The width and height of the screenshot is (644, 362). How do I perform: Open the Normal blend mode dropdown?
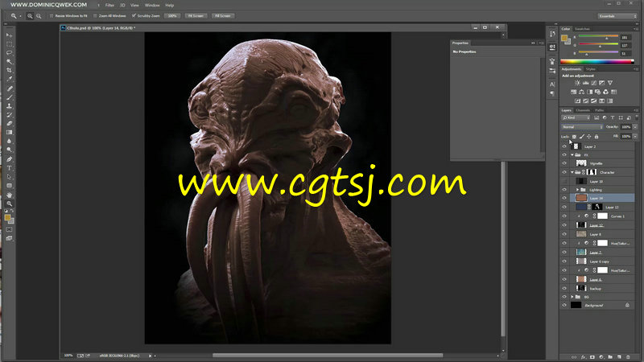582,127
